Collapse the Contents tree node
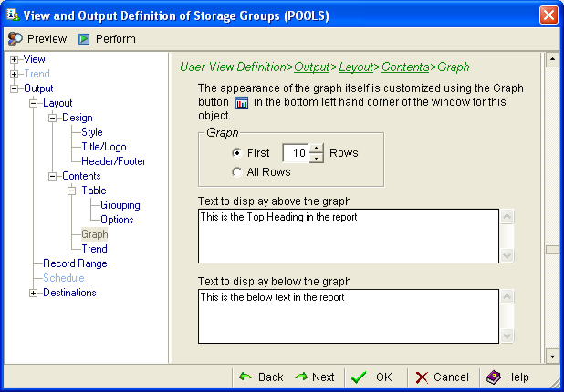This screenshot has width=564, height=392. 53,177
